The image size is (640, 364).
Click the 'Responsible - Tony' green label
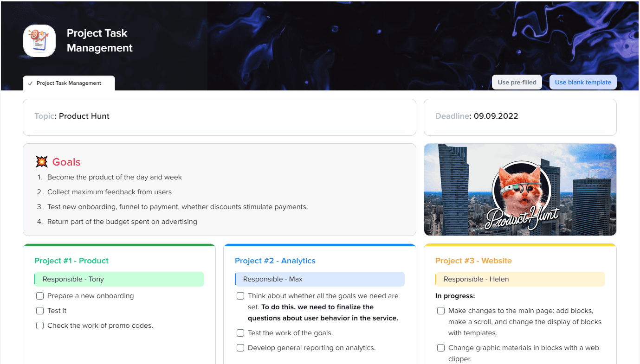(x=119, y=279)
